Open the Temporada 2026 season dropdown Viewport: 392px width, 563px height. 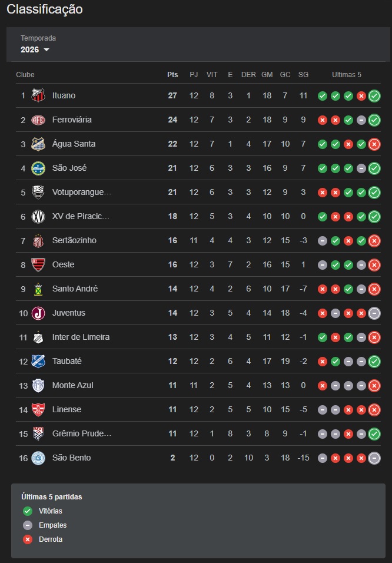click(x=35, y=49)
